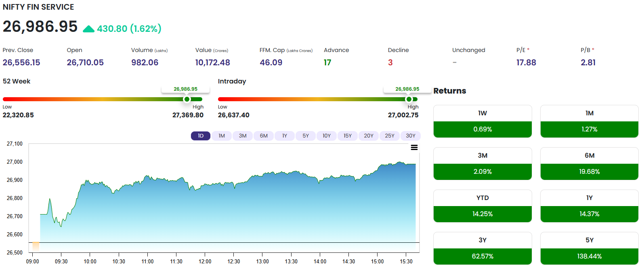The image size is (644, 271).
Task: Click the 52 Week range marker dot
Action: click(x=187, y=99)
